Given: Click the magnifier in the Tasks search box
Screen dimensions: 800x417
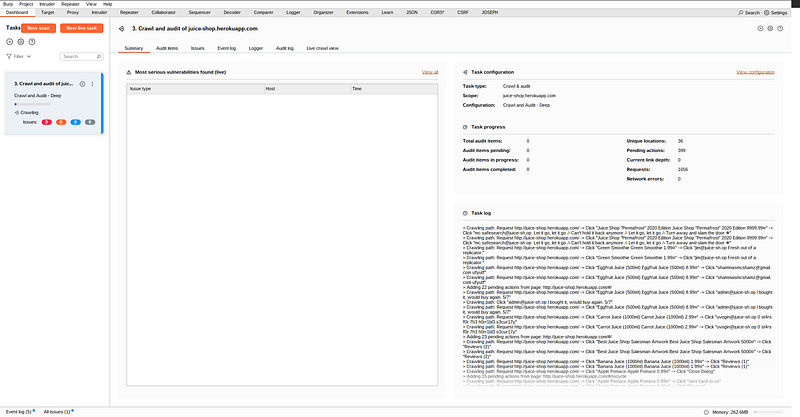Looking at the screenshot, I should [x=98, y=57].
